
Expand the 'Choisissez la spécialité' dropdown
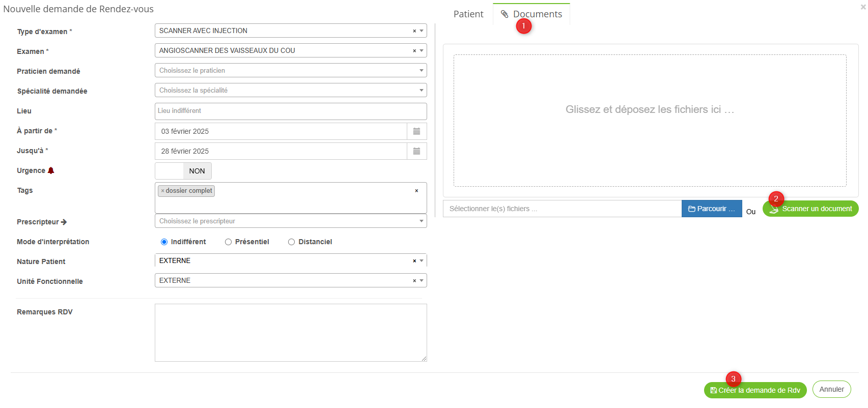[290, 91]
